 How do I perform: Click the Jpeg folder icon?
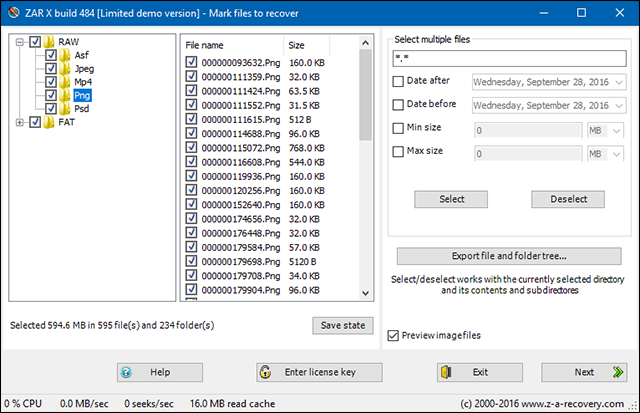tap(64, 69)
